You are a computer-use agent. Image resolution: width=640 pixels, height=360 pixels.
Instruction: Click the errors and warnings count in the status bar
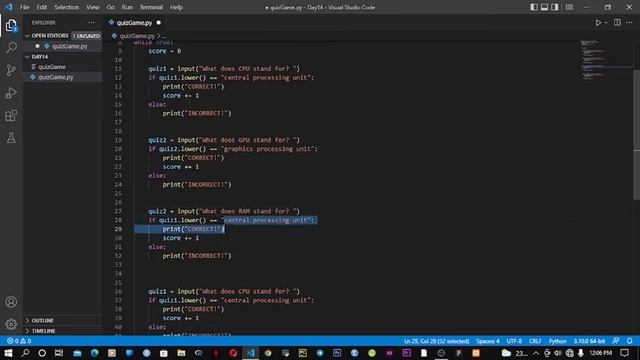click(x=19, y=341)
